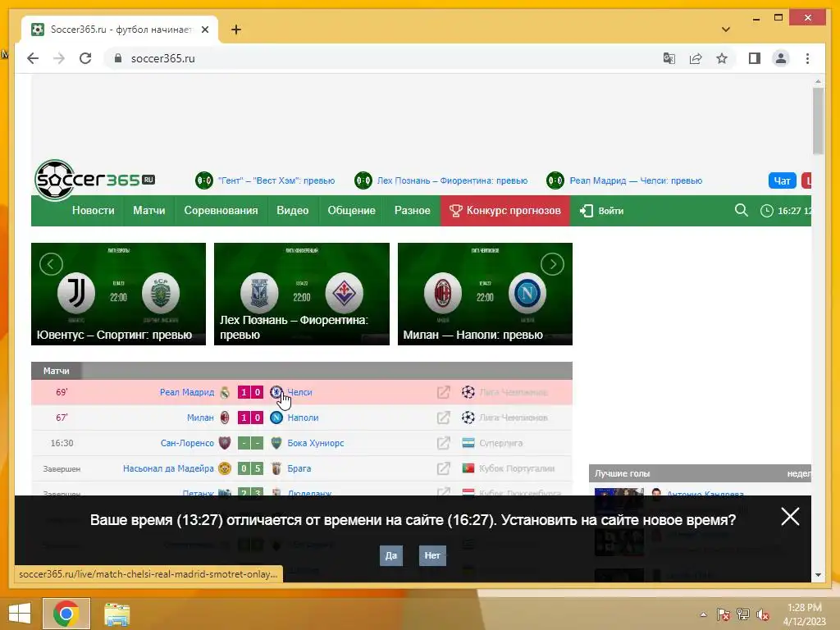Open Реал Мадрид — Челси: превью link
This screenshot has height=630, width=840.
636,180
